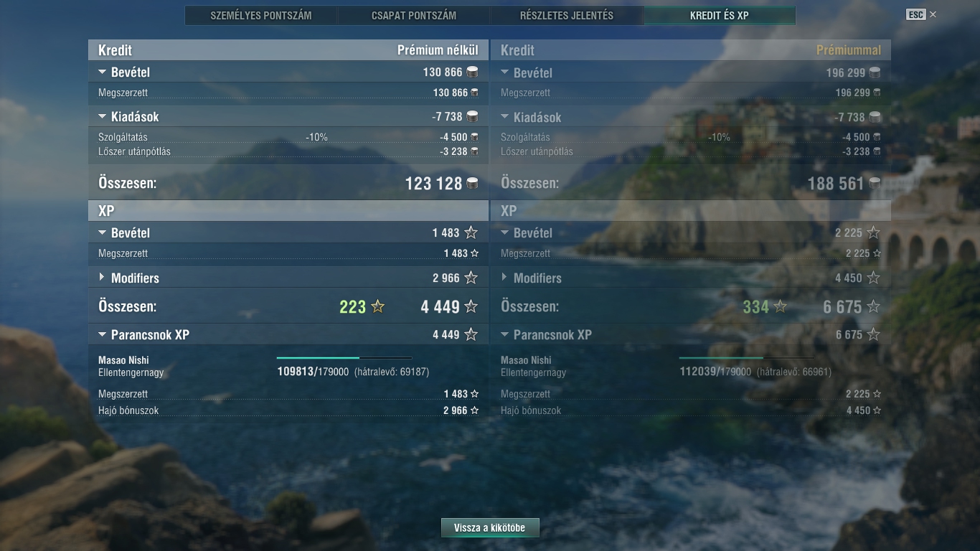Screen dimensions: 980x551
Task: Click Masao Nishi's commander XP progress bar
Action: (x=344, y=357)
